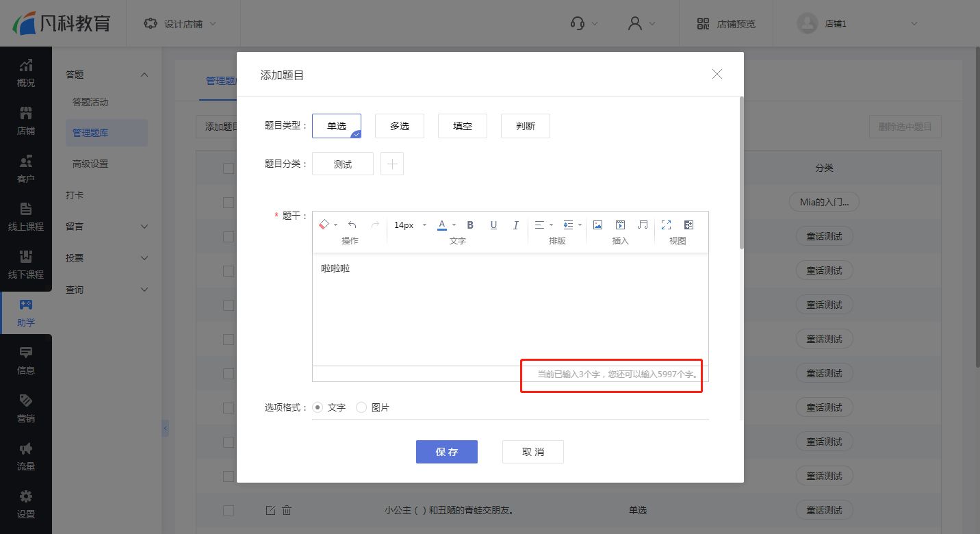Open 店铺 in the left sidebar

click(26, 121)
